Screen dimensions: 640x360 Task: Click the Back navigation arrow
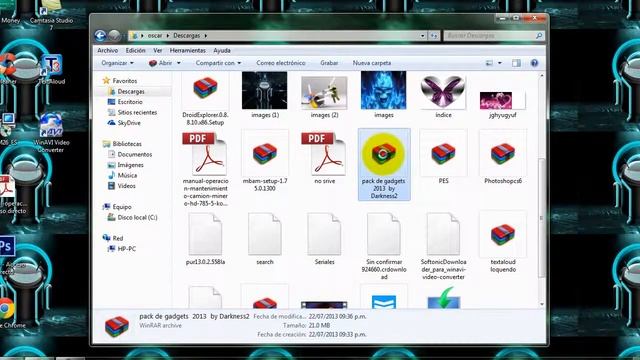pyautogui.click(x=100, y=36)
